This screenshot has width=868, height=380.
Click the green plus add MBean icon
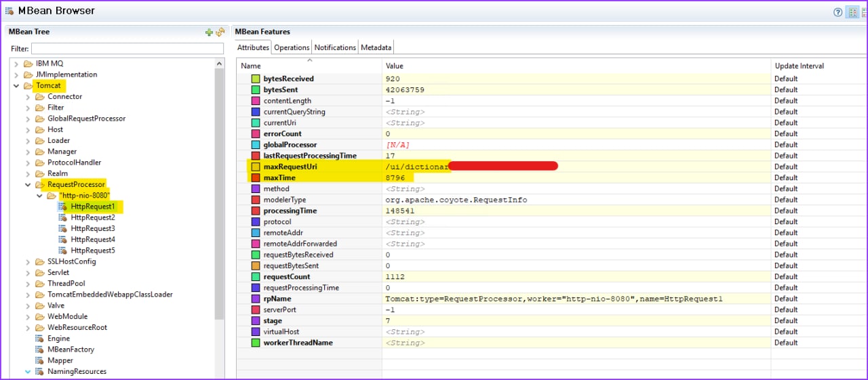(x=209, y=32)
